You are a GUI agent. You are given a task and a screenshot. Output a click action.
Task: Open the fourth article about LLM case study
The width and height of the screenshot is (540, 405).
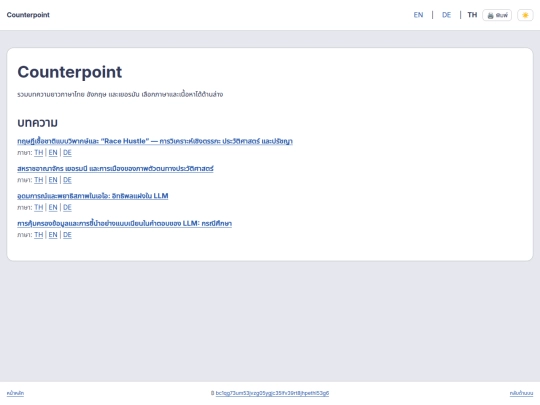click(x=124, y=224)
